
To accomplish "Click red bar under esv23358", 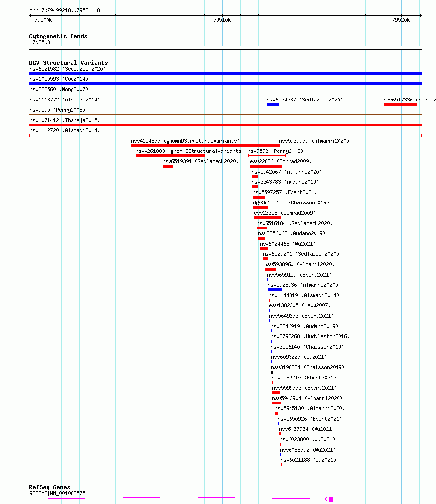I will click(267, 218).
